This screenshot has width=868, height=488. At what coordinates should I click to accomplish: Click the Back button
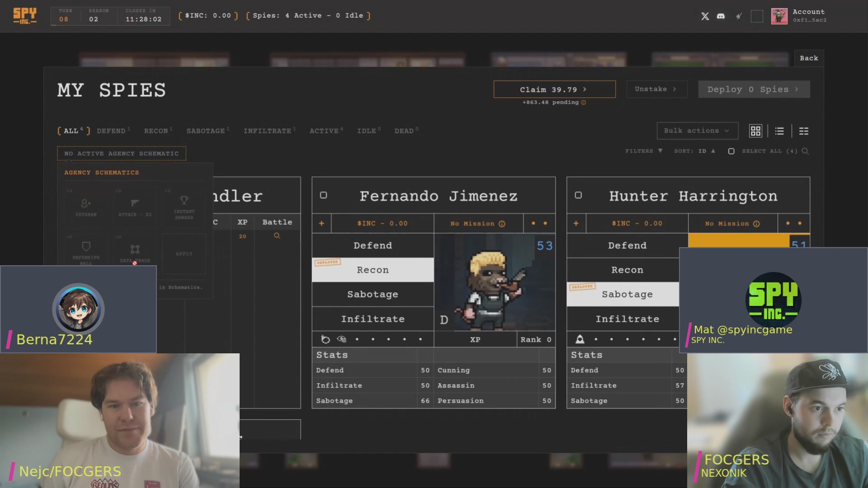pyautogui.click(x=809, y=58)
